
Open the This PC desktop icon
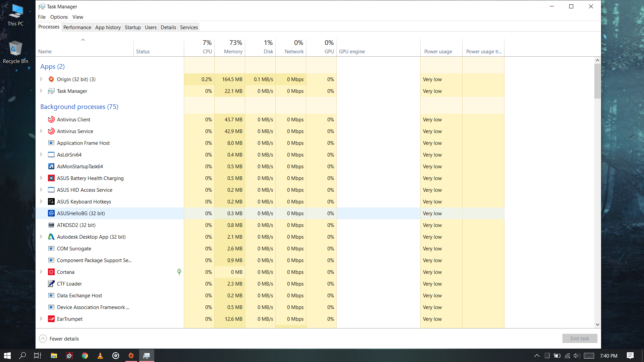point(15,15)
